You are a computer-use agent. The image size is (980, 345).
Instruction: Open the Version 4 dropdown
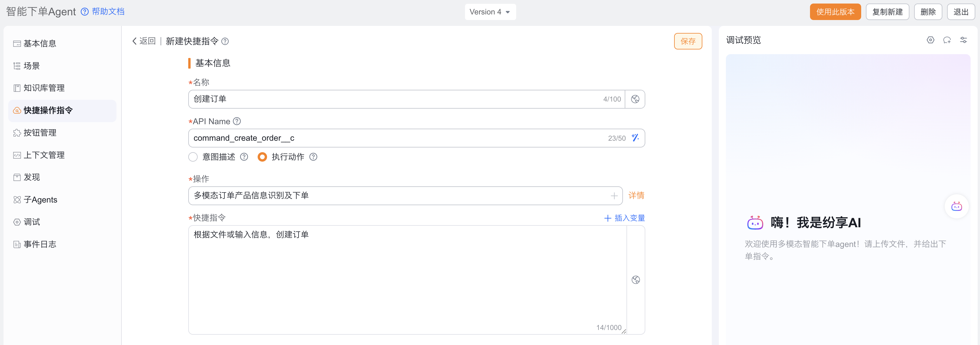pyautogui.click(x=490, y=12)
